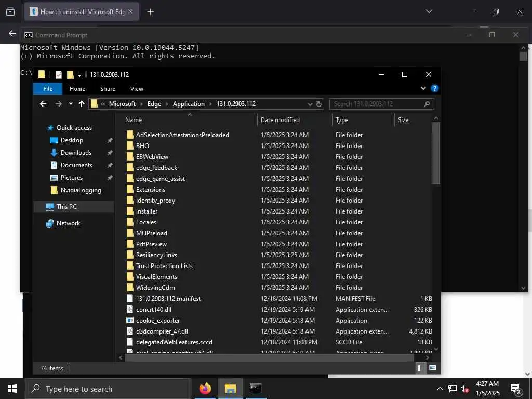Show hidden system tray icons
The width and height of the screenshot is (532, 399).
point(440,389)
